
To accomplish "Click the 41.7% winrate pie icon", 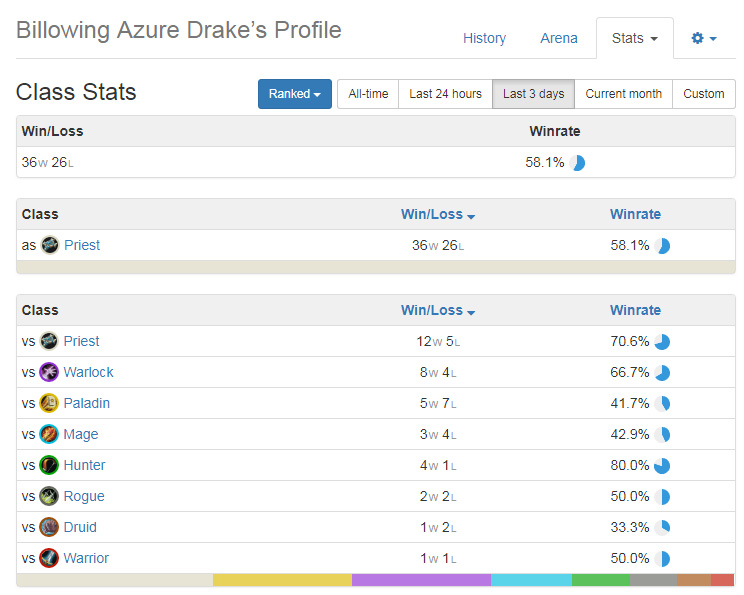I will 662,404.
